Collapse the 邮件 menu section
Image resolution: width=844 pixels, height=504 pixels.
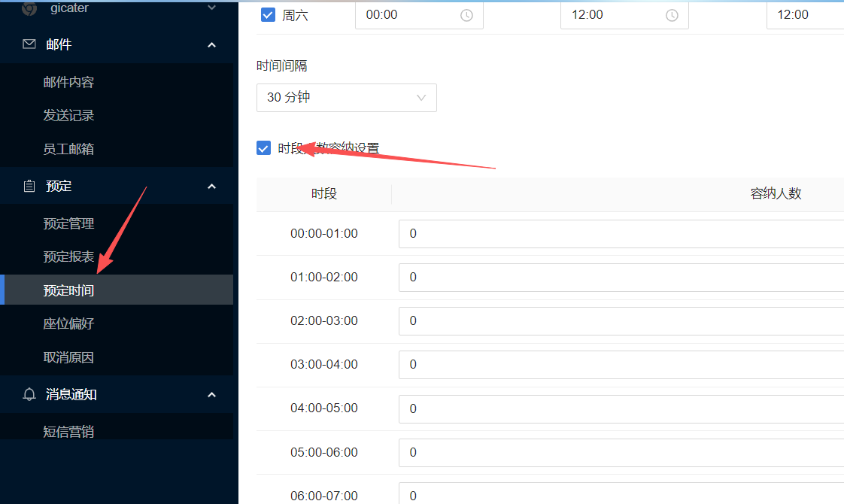pos(211,45)
